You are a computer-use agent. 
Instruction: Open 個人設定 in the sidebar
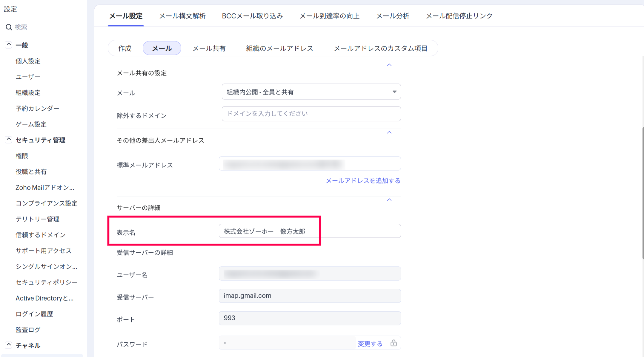tap(28, 61)
